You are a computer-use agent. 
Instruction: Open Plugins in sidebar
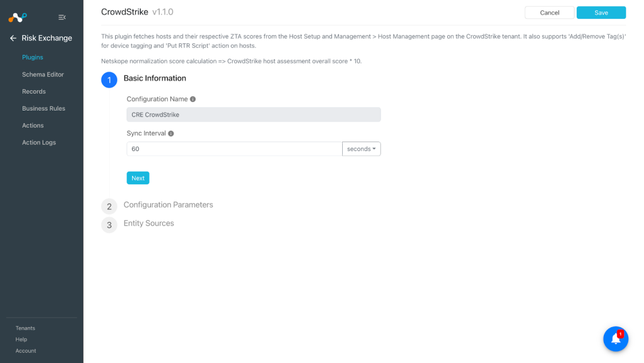[33, 57]
